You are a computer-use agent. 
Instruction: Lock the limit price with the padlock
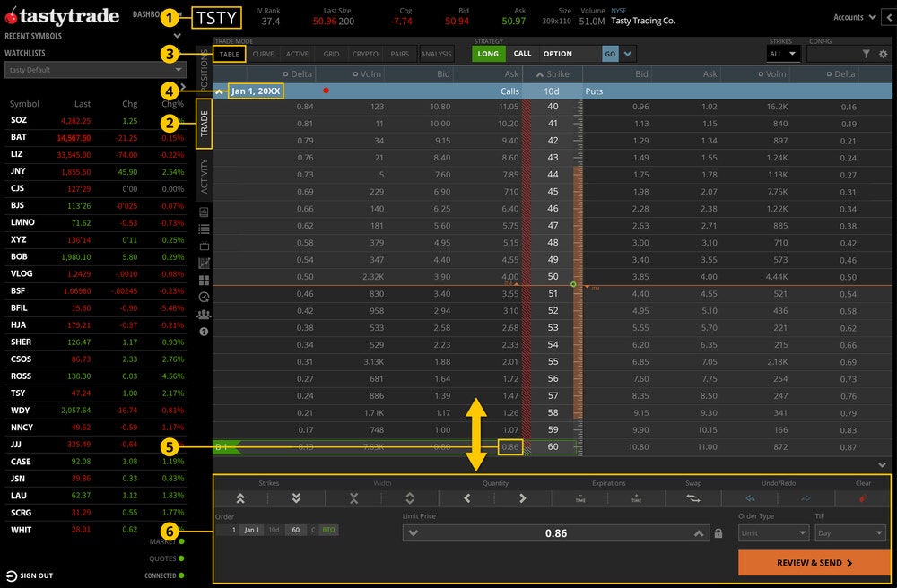(x=718, y=532)
